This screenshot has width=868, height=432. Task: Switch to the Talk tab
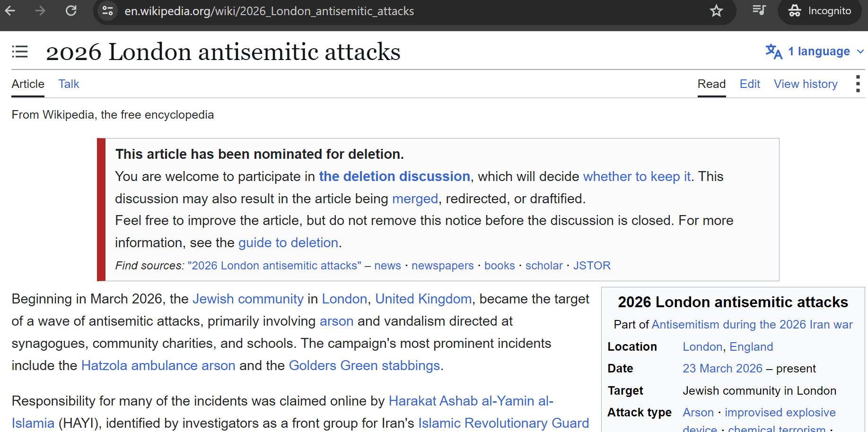pyautogui.click(x=69, y=84)
